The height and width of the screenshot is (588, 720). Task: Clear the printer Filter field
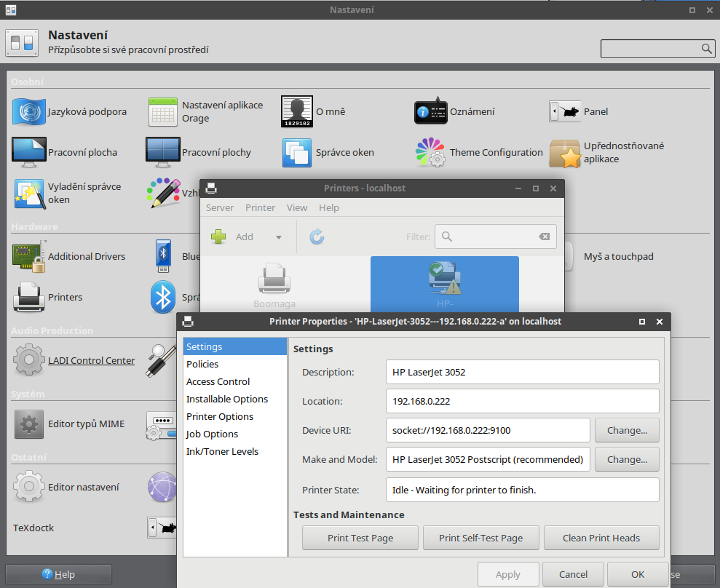click(x=544, y=237)
